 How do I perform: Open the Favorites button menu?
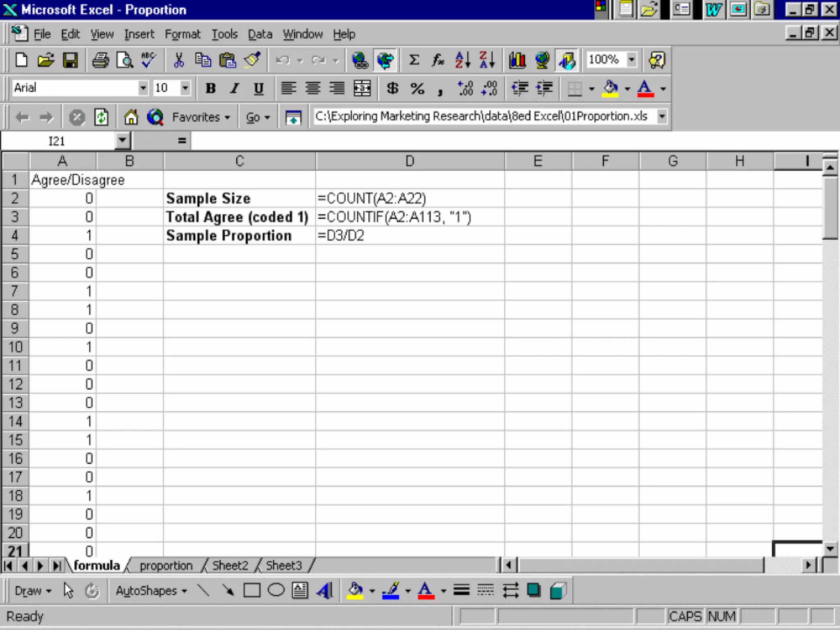(201, 117)
